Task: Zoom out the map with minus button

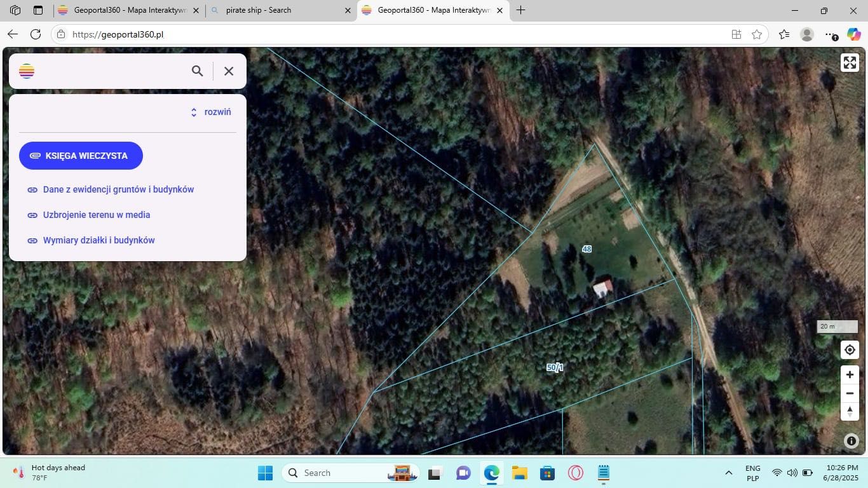Action: 850,393
